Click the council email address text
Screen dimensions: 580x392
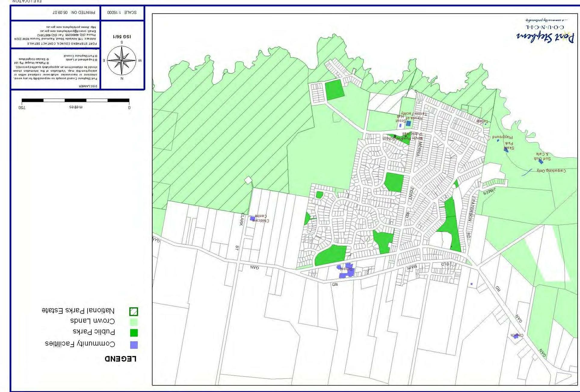pyautogui.click(x=68, y=31)
